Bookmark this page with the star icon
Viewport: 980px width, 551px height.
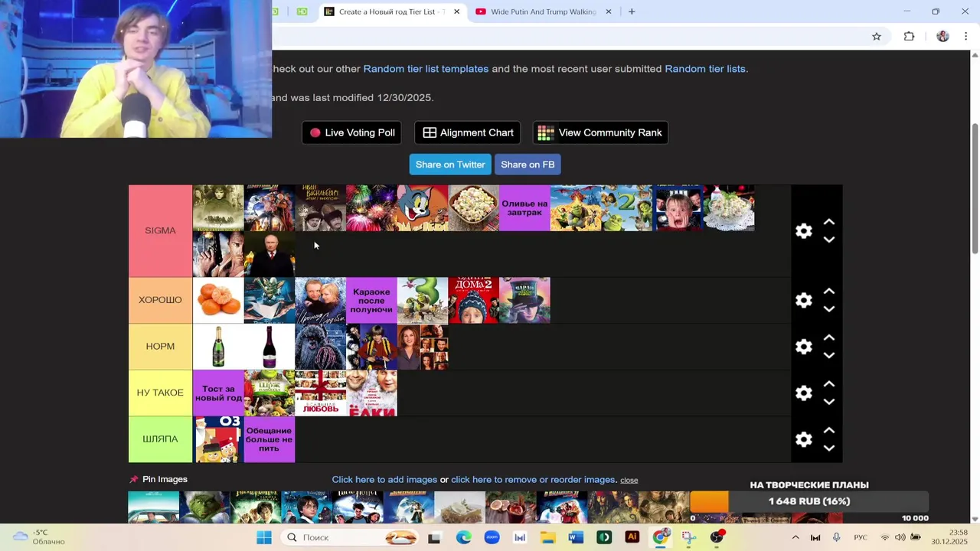877,36
